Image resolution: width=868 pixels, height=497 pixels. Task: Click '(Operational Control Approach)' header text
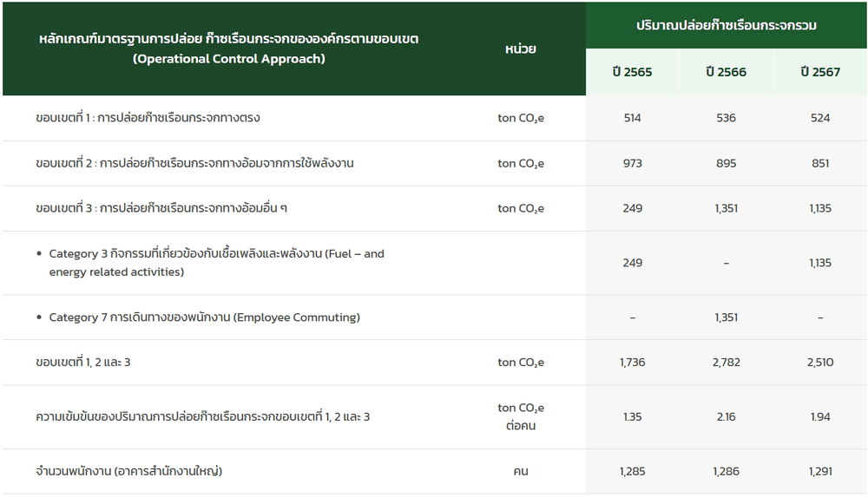click(x=228, y=59)
